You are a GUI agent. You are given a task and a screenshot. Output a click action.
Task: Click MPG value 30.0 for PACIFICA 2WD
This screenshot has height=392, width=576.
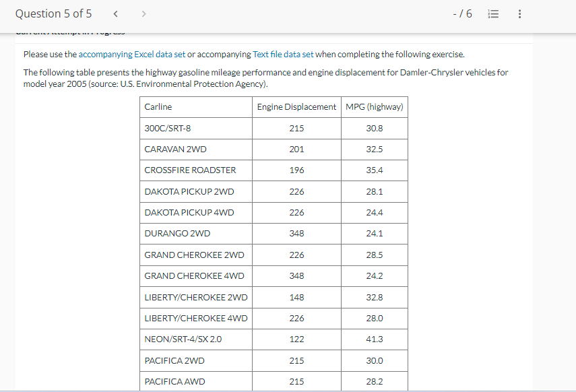[x=375, y=360]
